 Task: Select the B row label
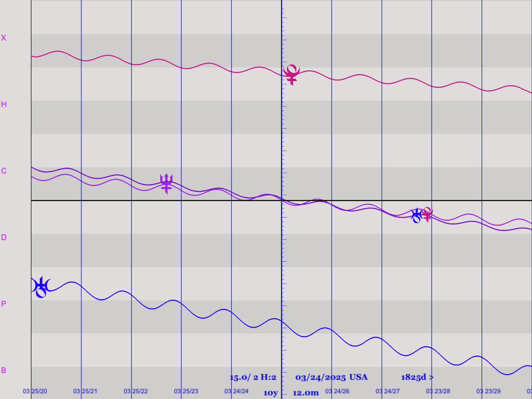coord(4,370)
